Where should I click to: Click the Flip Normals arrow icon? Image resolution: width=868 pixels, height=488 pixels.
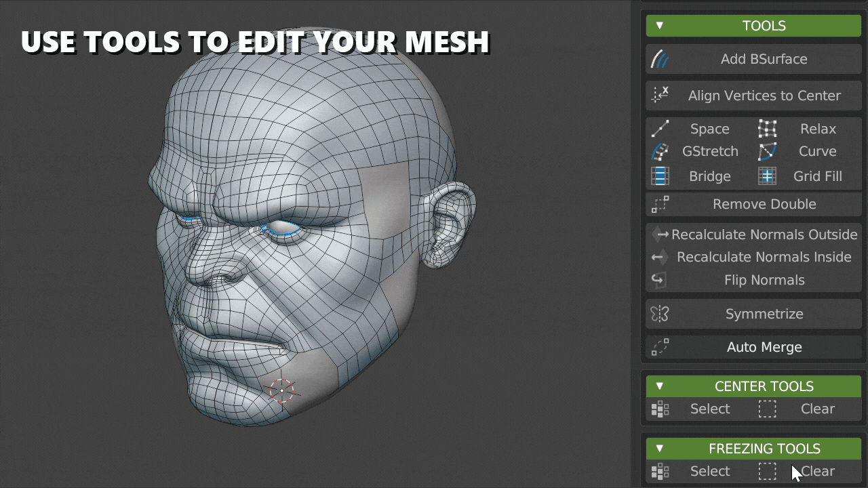click(x=660, y=279)
